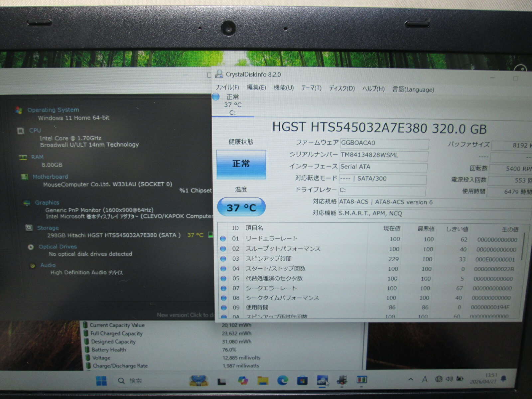Click the Optical Drives disc icon in Speccy

31,247
